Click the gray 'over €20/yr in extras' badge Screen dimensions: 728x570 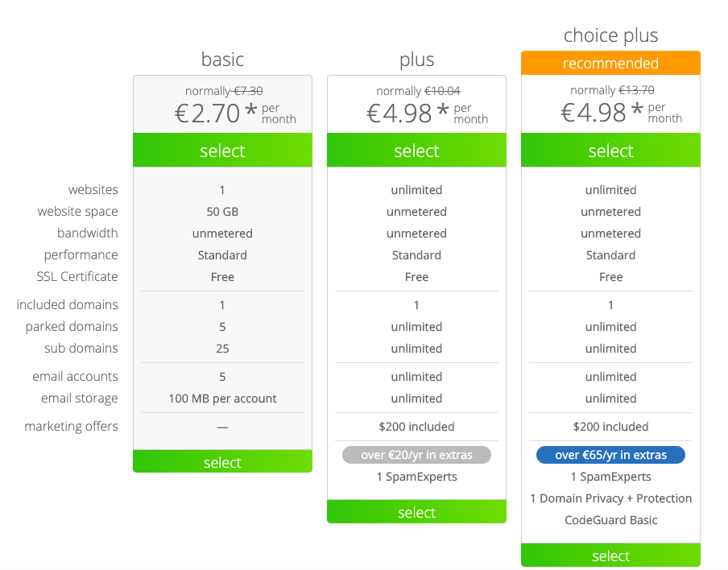pos(416,455)
